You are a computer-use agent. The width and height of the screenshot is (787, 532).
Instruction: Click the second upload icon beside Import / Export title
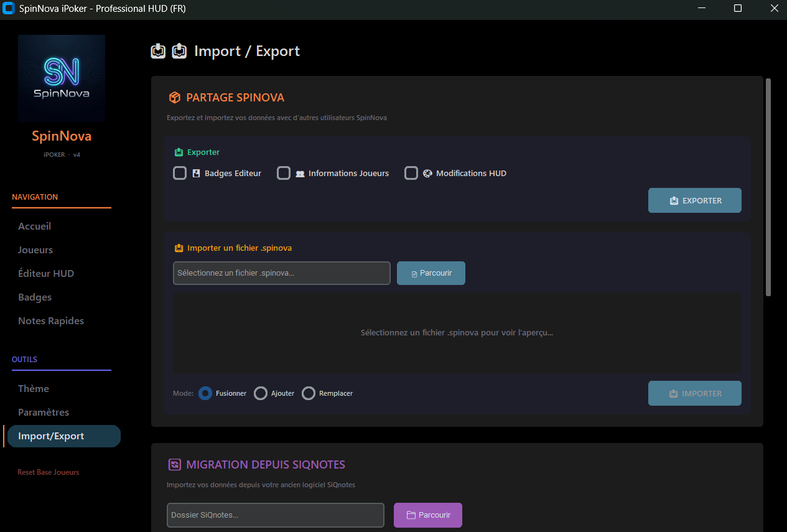coord(179,51)
